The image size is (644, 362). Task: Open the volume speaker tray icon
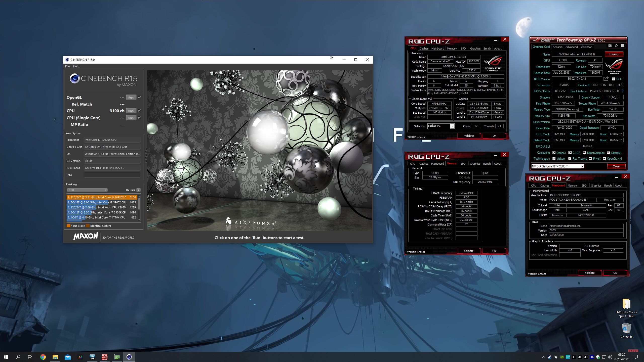point(610,357)
